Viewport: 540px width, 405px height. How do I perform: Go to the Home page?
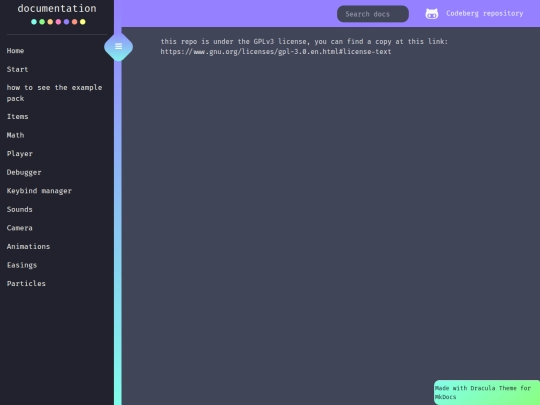click(x=15, y=51)
